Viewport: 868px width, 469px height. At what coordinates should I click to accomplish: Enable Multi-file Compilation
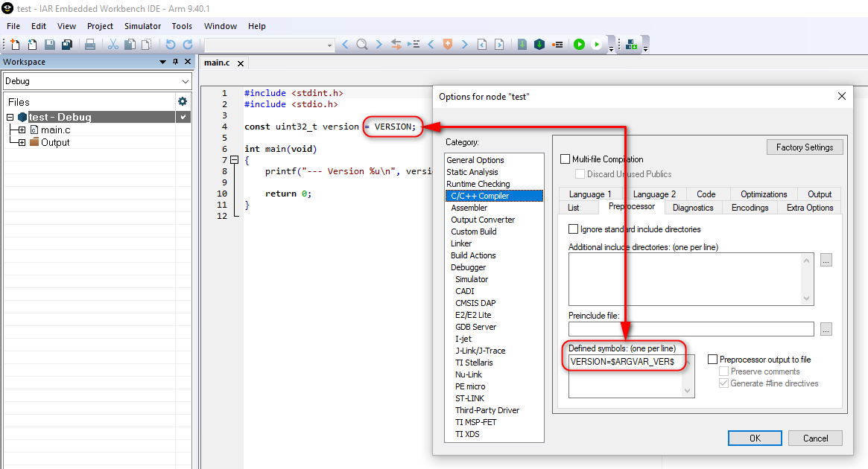point(565,159)
